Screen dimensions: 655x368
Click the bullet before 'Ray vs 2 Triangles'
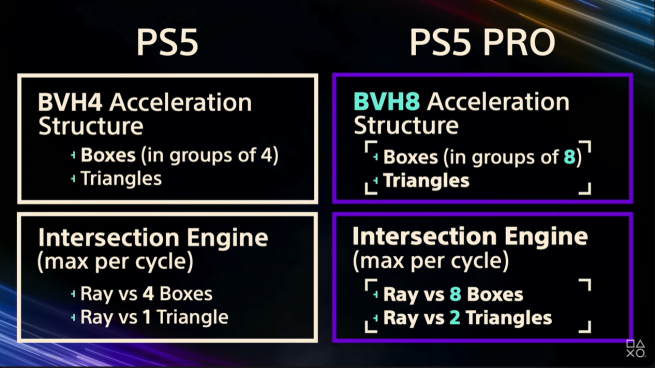[376, 318]
